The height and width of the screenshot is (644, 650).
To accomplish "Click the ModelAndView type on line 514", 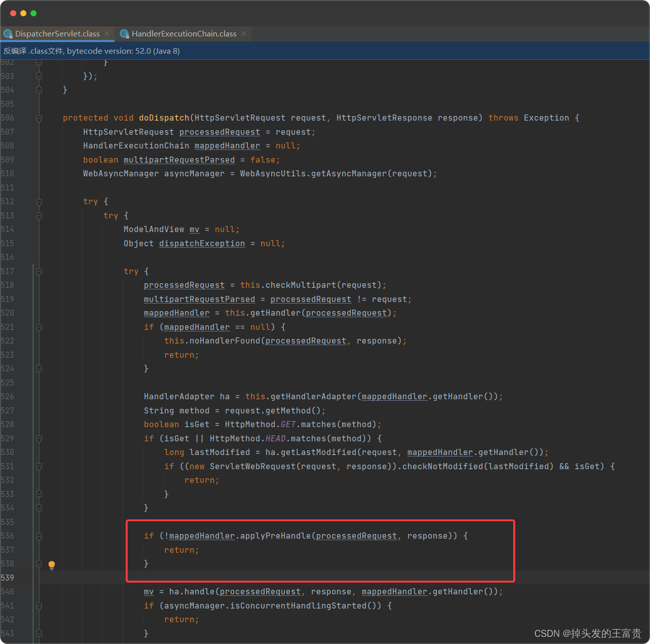I will 154,229.
